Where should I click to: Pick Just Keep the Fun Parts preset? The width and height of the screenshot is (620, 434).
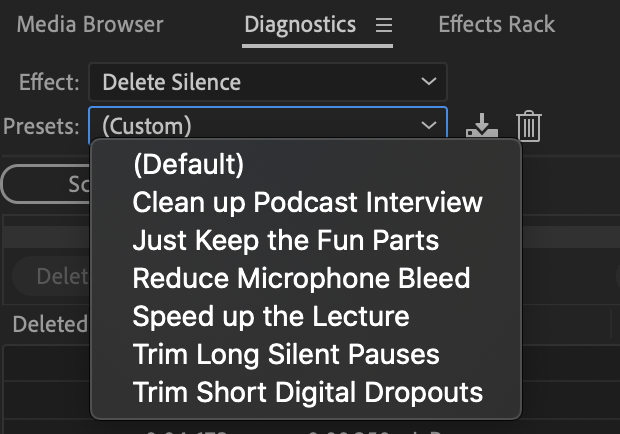point(285,240)
